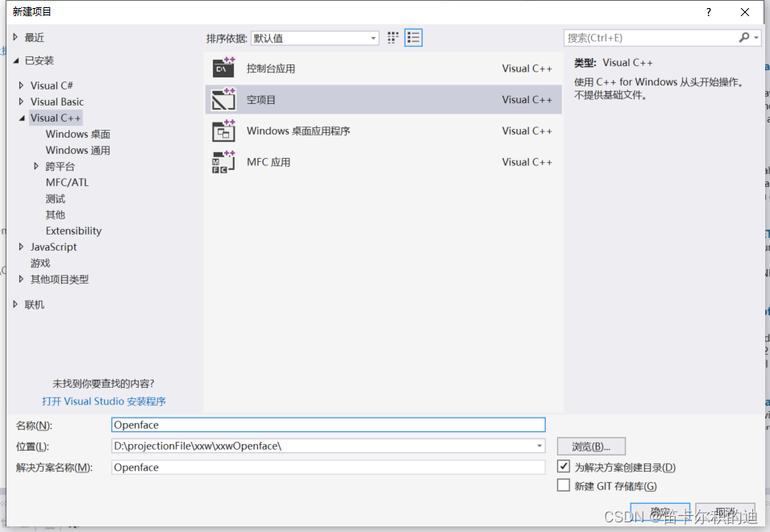This screenshot has height=532, width=770.
Task: Click the 解决方案名称 input field
Action: 328,468
